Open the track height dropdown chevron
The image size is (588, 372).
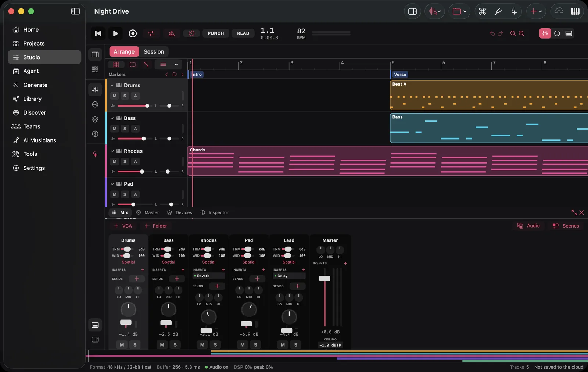click(176, 65)
